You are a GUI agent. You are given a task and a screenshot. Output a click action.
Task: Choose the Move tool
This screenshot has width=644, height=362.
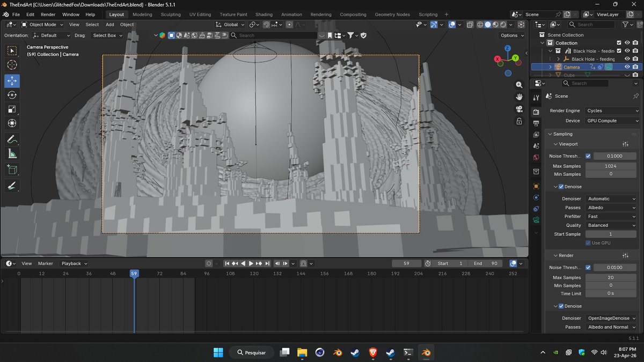click(12, 80)
